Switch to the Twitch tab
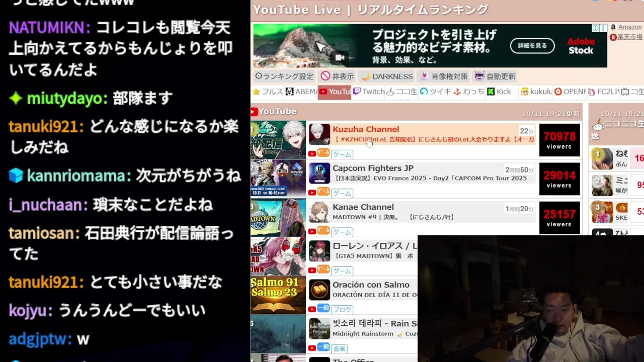Image resolution: width=644 pixels, height=362 pixels. click(368, 92)
